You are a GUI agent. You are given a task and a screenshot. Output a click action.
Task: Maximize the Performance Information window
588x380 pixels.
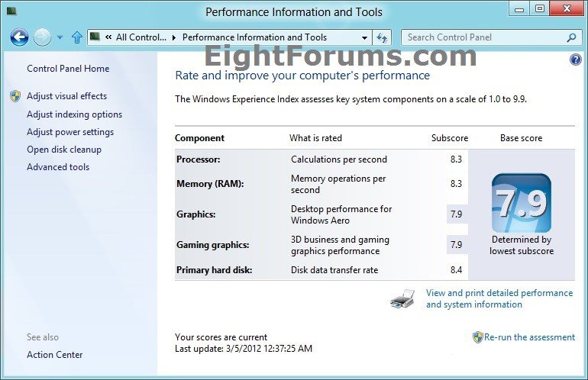point(539,9)
